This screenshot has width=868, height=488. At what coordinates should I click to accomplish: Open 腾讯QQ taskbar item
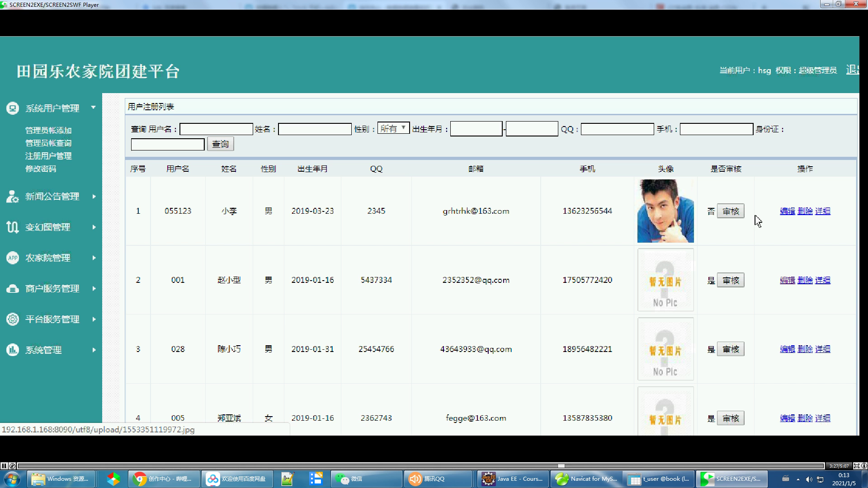(x=439, y=479)
